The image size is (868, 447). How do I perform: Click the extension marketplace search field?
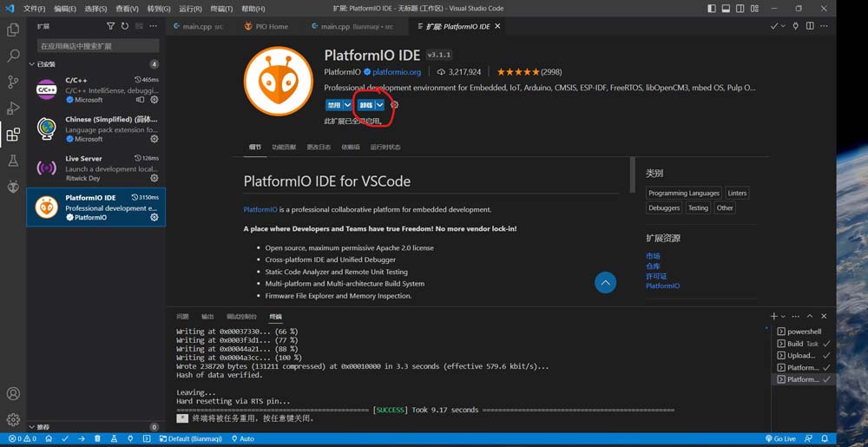97,45
